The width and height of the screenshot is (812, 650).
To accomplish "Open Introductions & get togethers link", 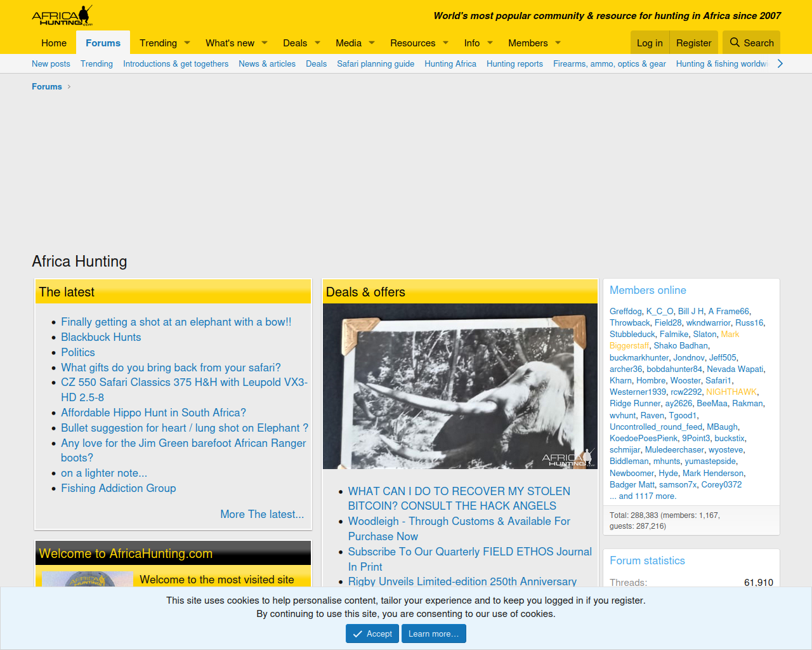I will coord(176,63).
